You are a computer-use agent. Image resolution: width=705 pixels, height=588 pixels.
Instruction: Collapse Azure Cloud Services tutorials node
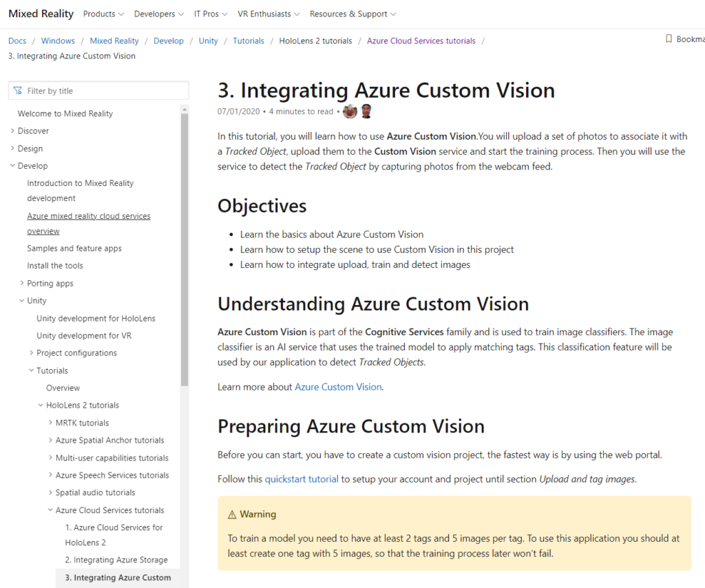50,510
